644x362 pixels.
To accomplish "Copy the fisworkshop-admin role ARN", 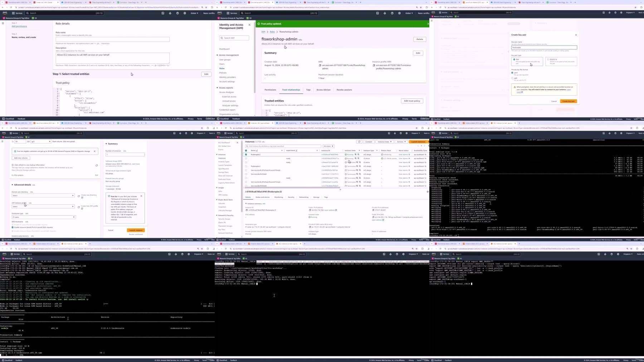I will tap(320, 66).
